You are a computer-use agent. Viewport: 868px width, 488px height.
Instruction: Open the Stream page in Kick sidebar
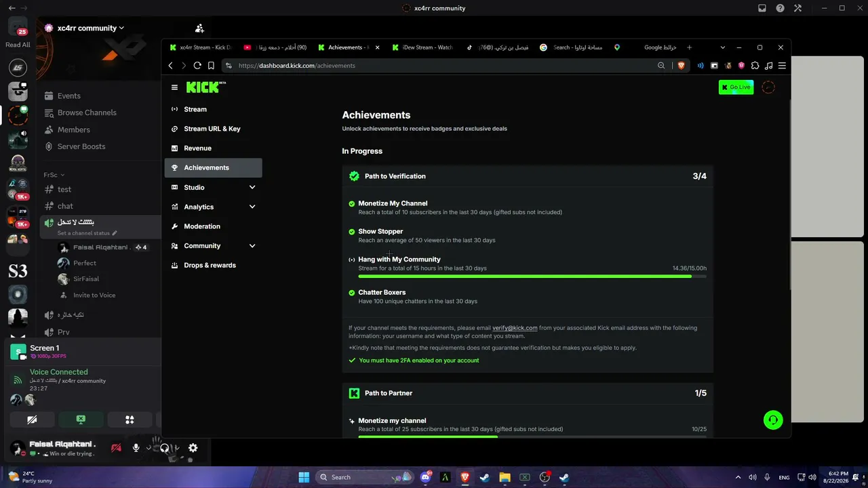tap(213, 109)
